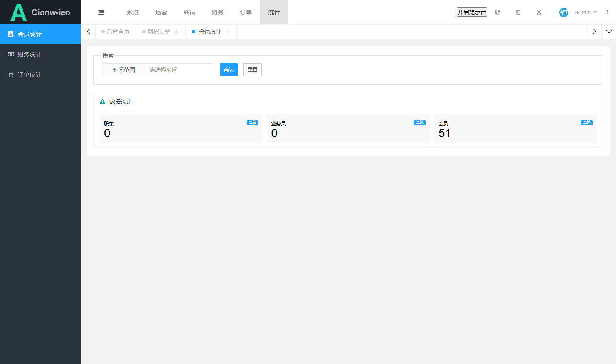Viewport: 616px width, 364px height.
Task: Open the 订单 top menu
Action: point(246,12)
